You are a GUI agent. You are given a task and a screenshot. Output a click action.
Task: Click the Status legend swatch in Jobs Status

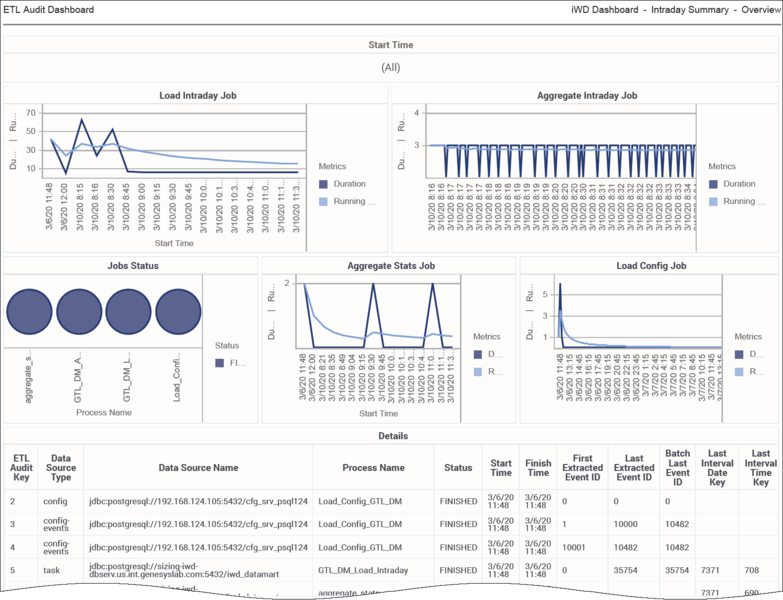coord(220,363)
